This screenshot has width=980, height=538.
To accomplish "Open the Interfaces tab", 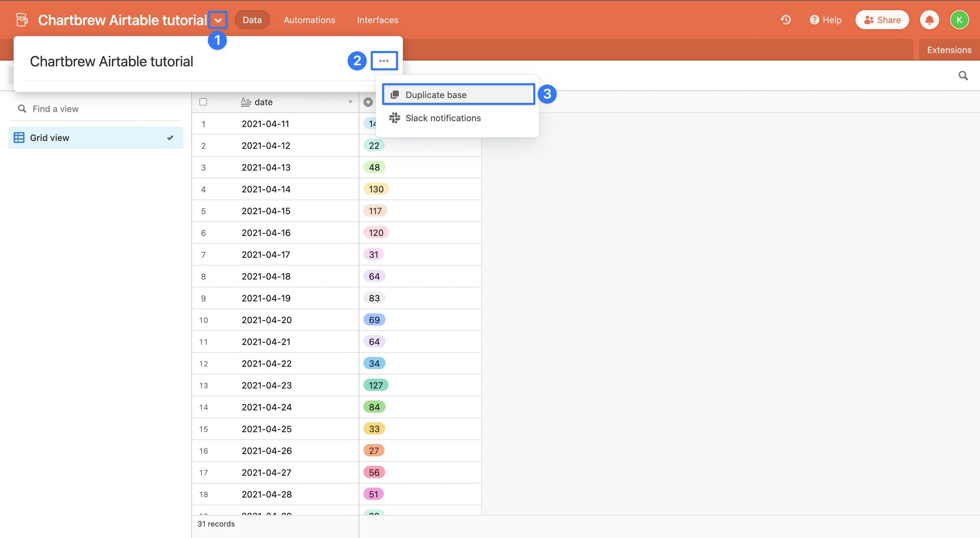I will [x=377, y=20].
